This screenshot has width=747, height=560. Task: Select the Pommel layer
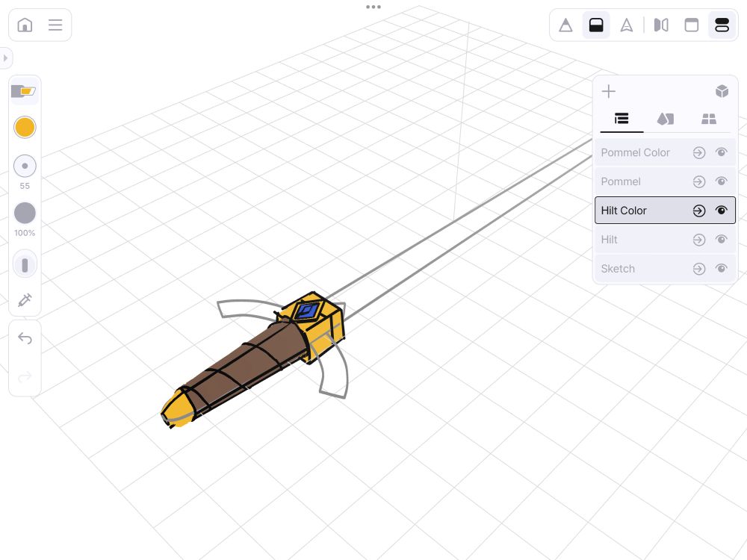665,181
